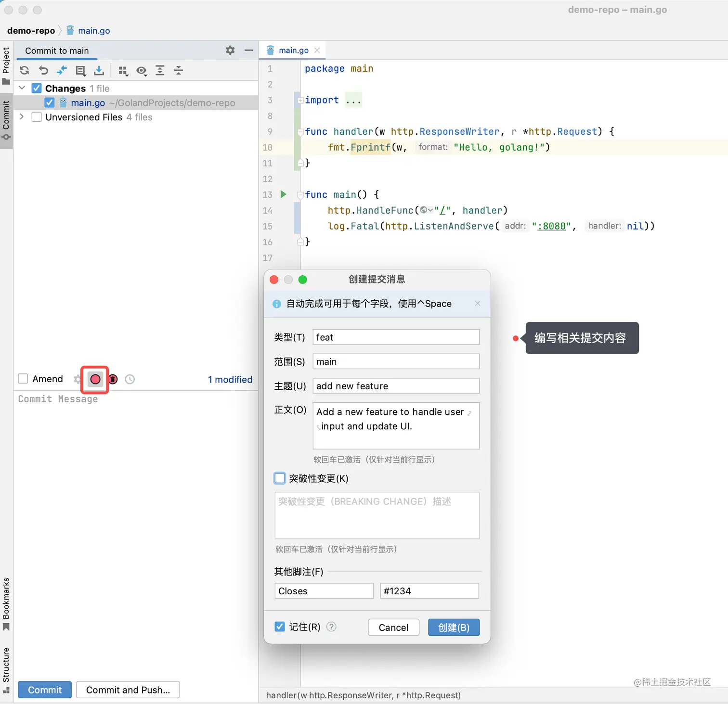The width and height of the screenshot is (728, 704).
Task: Click the Bookmarks flag icon in left strip
Action: tap(6, 627)
